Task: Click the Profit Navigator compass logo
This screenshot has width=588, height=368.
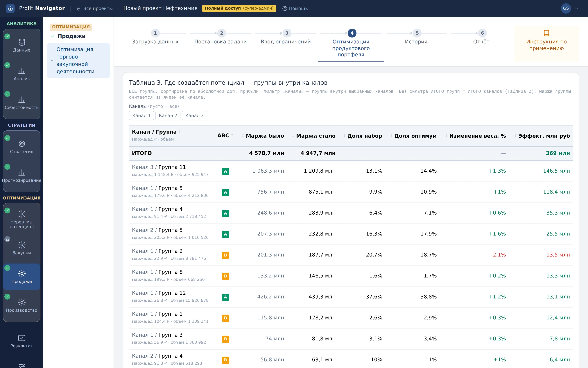Action: pyautogui.click(x=10, y=8)
